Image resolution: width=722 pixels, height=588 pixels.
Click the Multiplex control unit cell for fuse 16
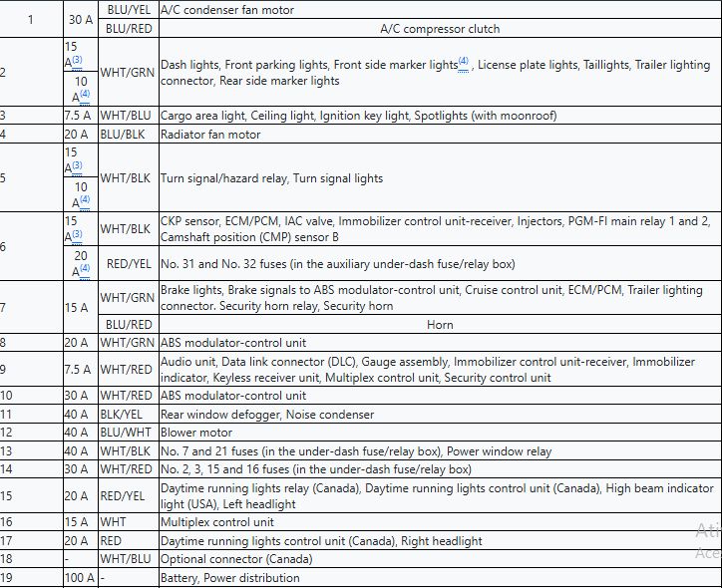216,522
